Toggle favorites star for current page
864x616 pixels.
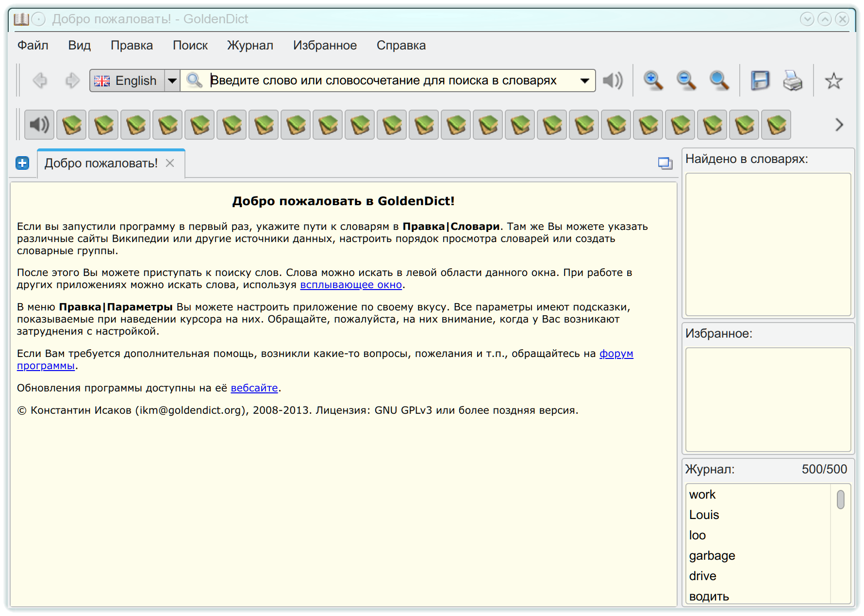pos(834,80)
